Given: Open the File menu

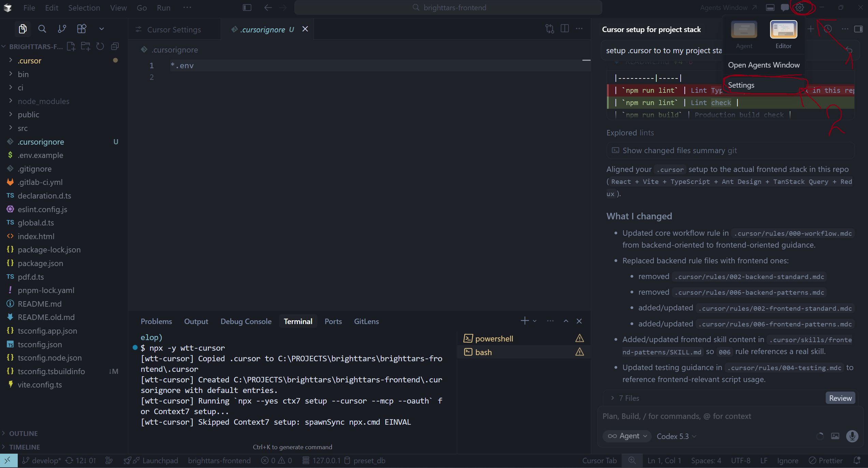Looking at the screenshot, I should (x=29, y=8).
